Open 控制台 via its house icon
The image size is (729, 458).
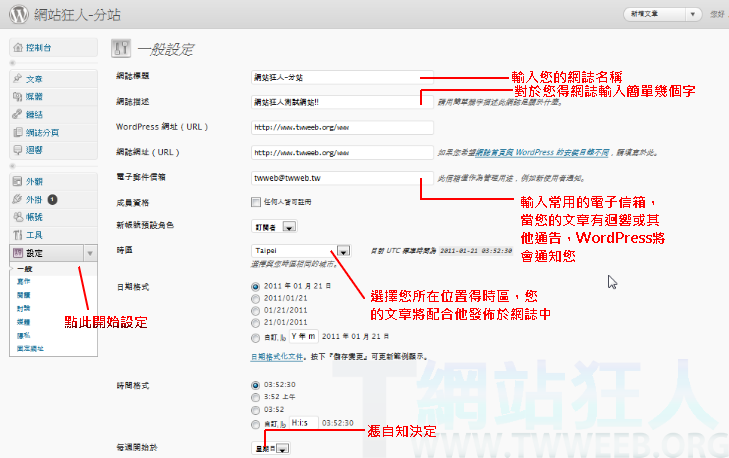tap(18, 47)
